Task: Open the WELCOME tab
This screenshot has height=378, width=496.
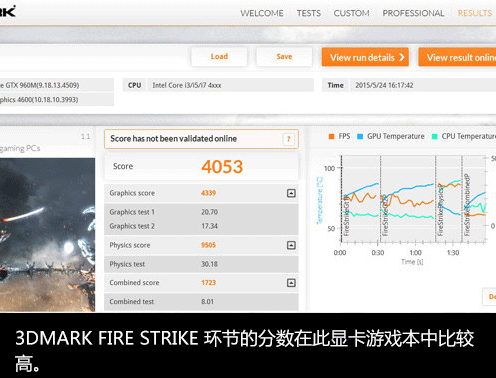Action: tap(262, 13)
